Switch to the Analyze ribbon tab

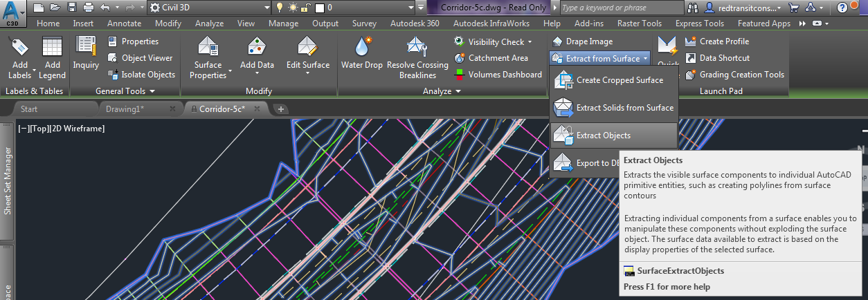(210, 24)
